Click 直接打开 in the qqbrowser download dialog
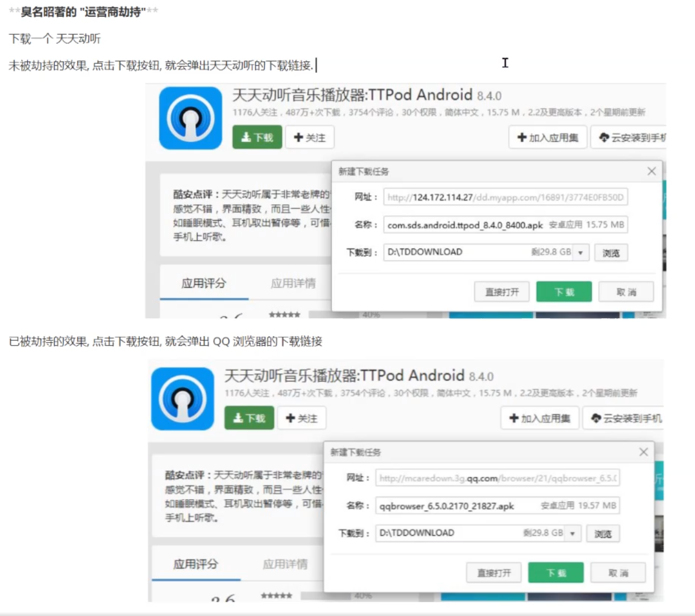695x616 pixels. point(494,572)
